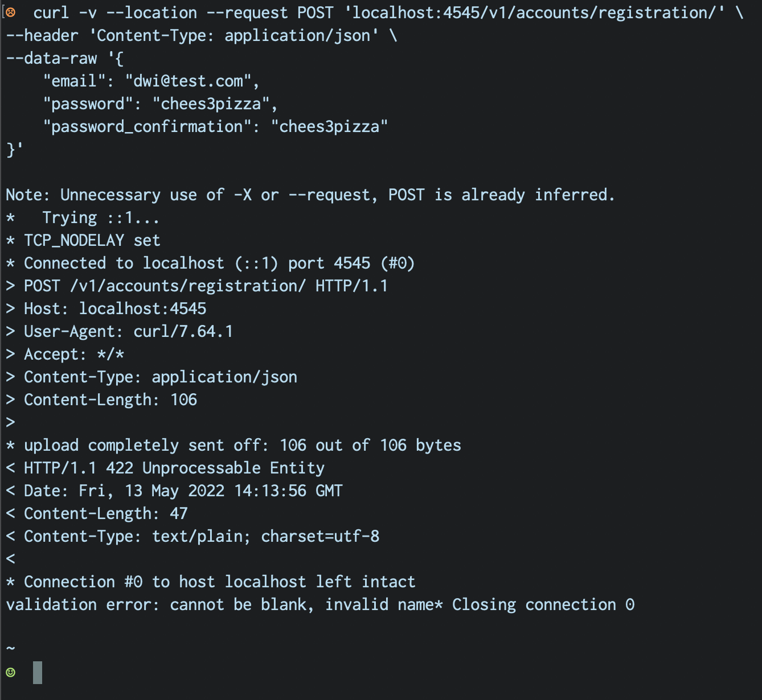Click the "password_confirmation" key
The height and width of the screenshot is (700, 762).
[x=147, y=126]
